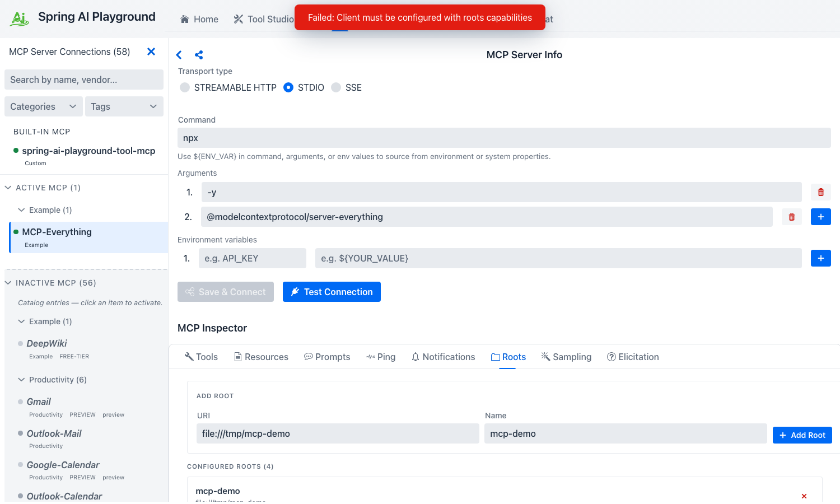Click the search by name, vendor field

pos(84,80)
